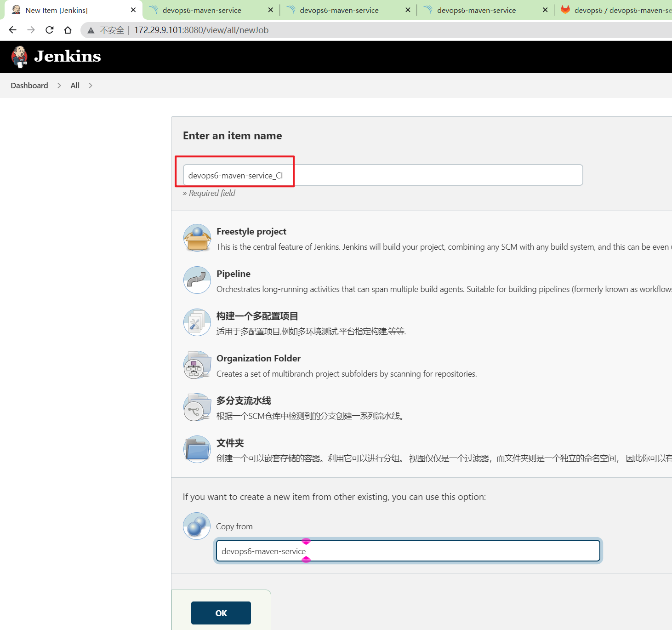Screen dimensions: 672x630
Task: Click the Jenkins title text
Action: click(68, 56)
